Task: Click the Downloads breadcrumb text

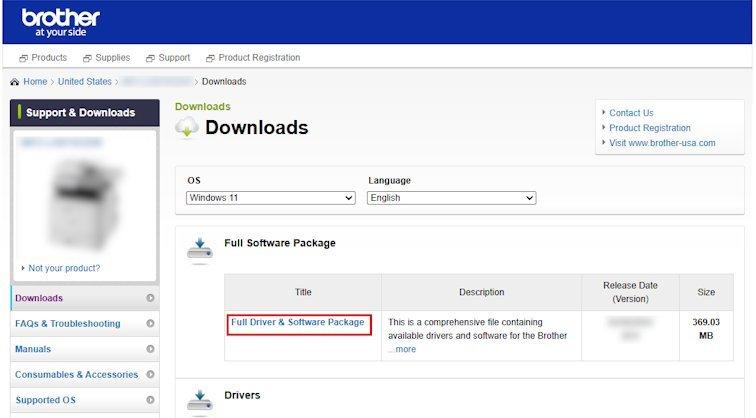Action: coord(224,81)
